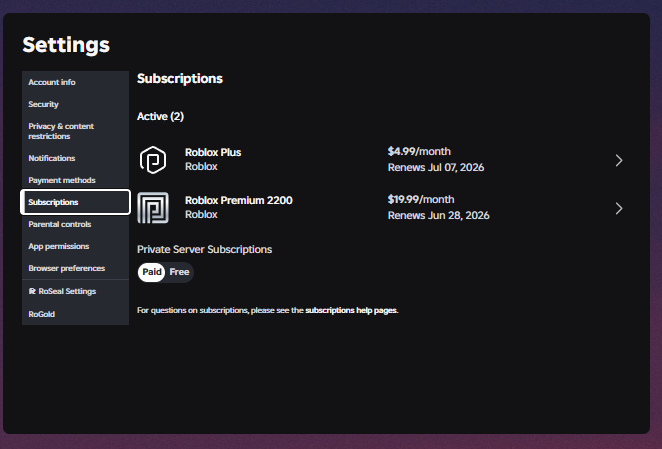
Task: Open RoSeal Settings in sidebar
Action: [75, 291]
